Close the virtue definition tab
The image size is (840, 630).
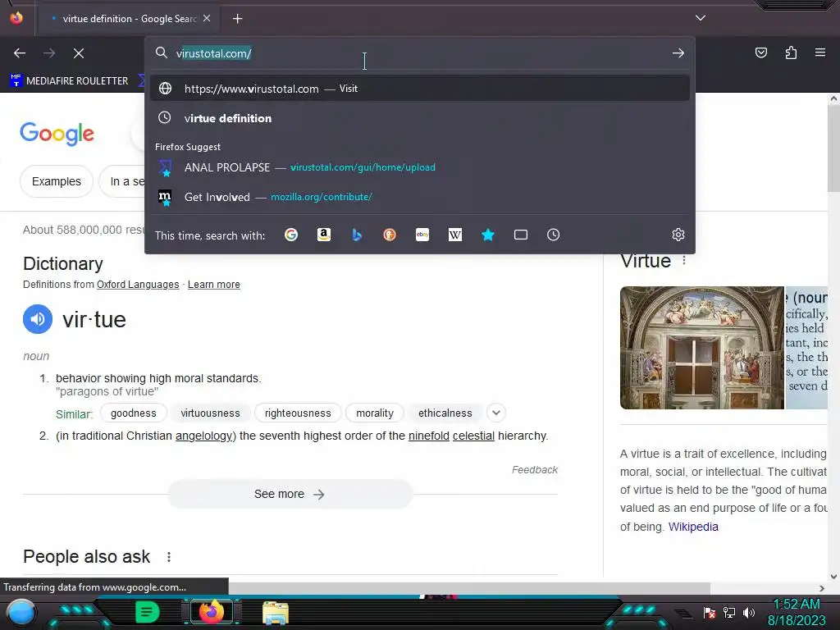click(207, 18)
